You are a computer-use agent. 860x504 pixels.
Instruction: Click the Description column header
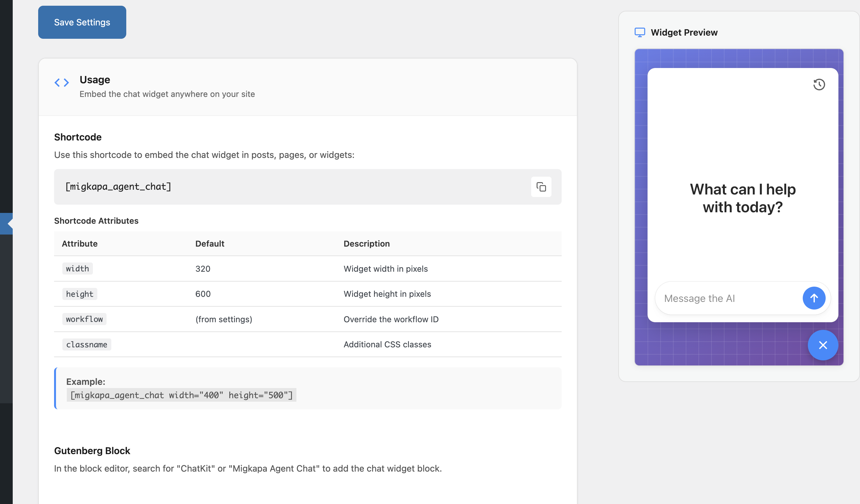366,243
